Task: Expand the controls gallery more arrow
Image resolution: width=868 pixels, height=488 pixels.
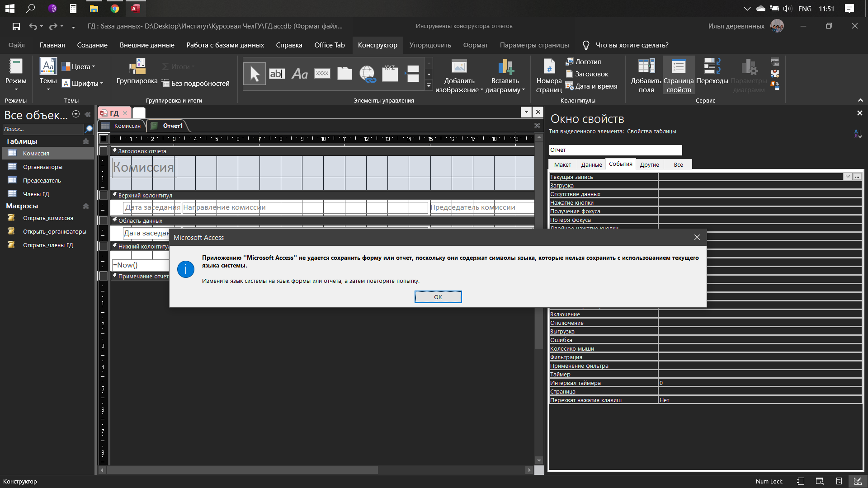Action: (x=429, y=85)
